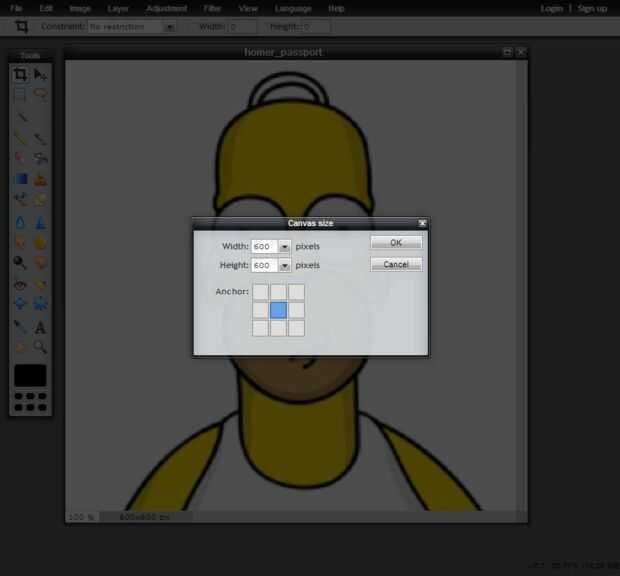This screenshot has height=576, width=620.
Task: Select the Zoom magnifier tool
Action: pyautogui.click(x=40, y=347)
